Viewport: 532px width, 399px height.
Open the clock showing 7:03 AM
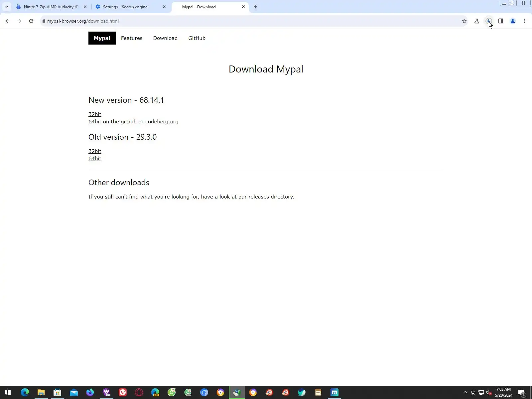(x=504, y=392)
